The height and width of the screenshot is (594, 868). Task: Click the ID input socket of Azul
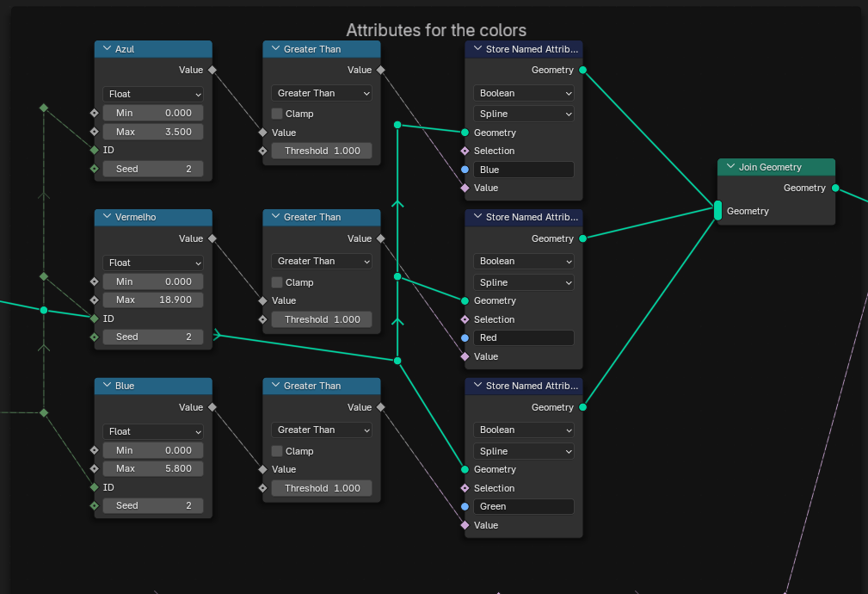94,150
